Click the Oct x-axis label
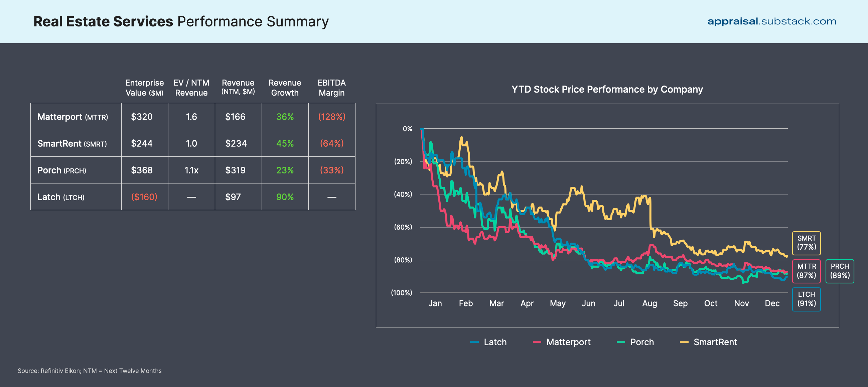The image size is (868, 387). (x=711, y=303)
